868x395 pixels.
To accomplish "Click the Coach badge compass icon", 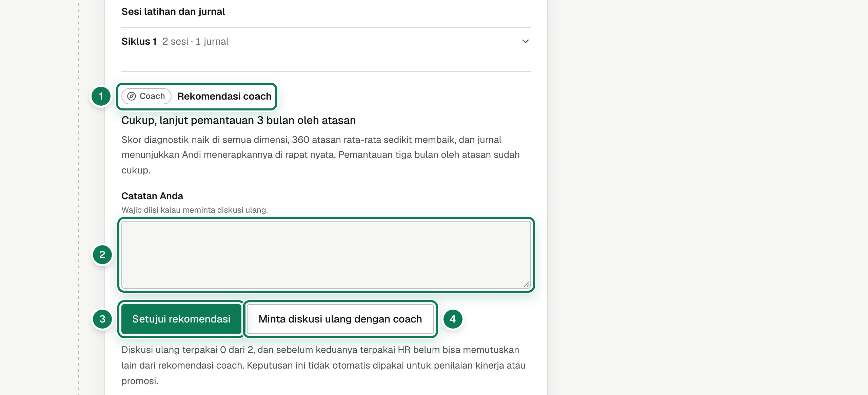I will (x=132, y=96).
